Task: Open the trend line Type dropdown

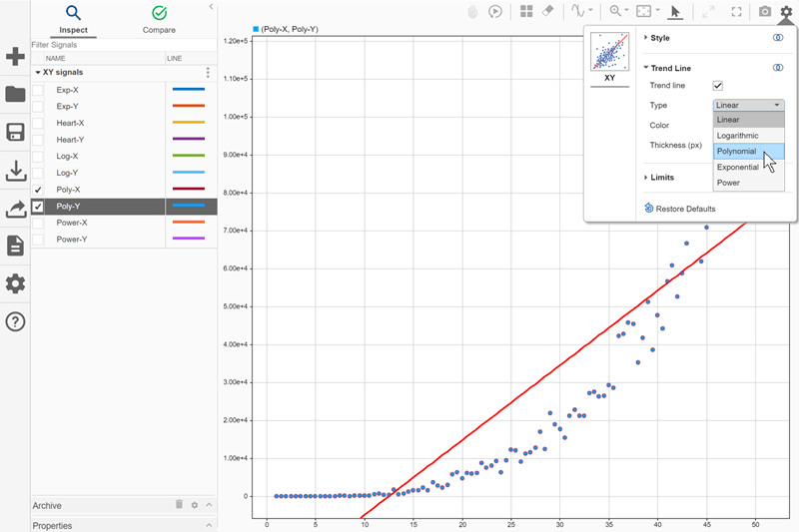Action: tap(748, 105)
